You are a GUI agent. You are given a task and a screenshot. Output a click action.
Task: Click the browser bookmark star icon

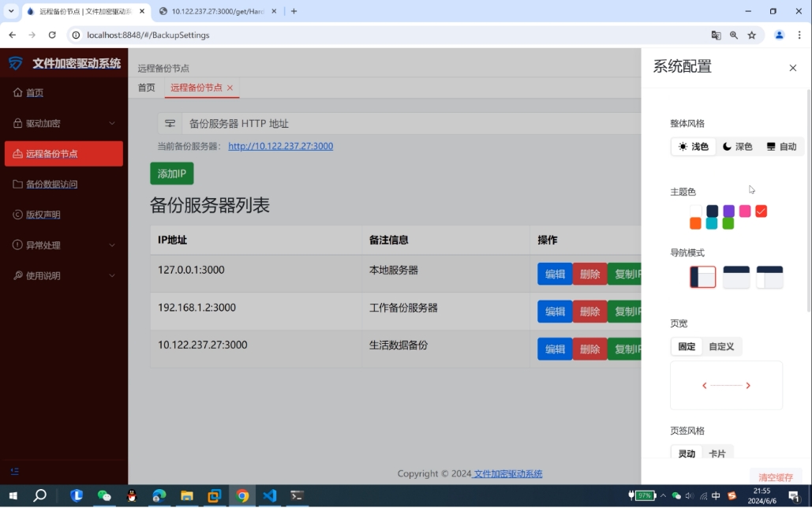[752, 35]
